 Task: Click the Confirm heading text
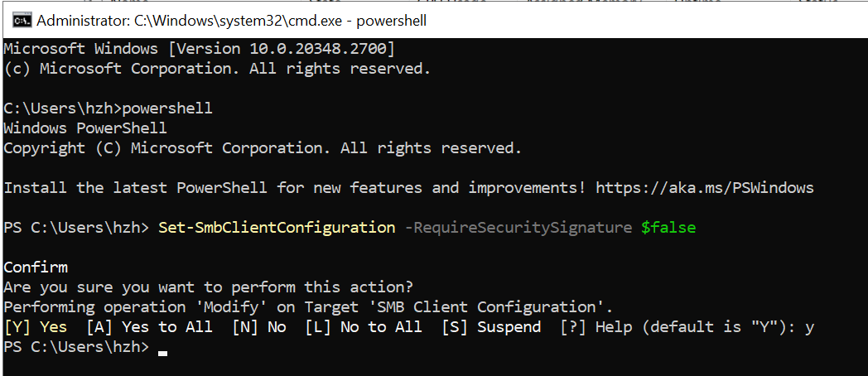pyautogui.click(x=36, y=268)
